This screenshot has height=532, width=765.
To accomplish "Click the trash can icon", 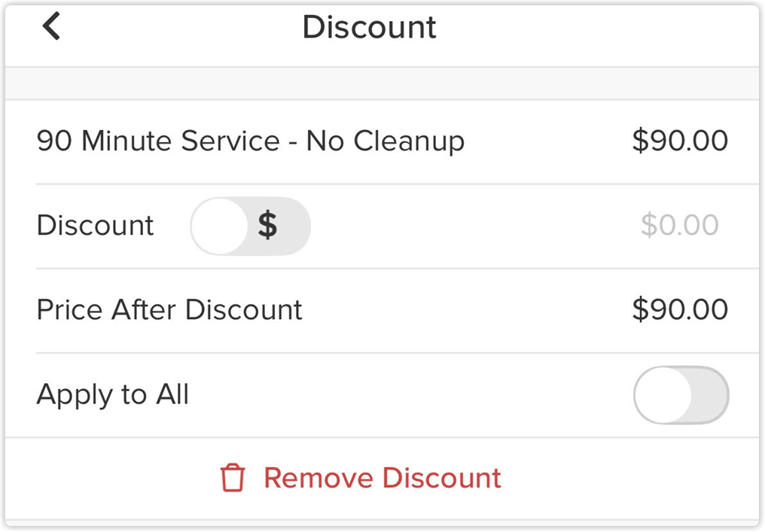I will tap(233, 477).
